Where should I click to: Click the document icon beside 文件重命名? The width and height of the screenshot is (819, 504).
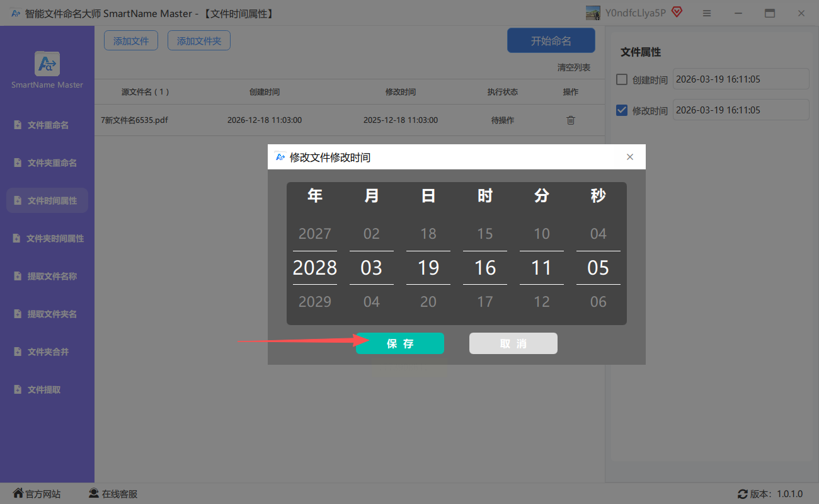coord(18,125)
